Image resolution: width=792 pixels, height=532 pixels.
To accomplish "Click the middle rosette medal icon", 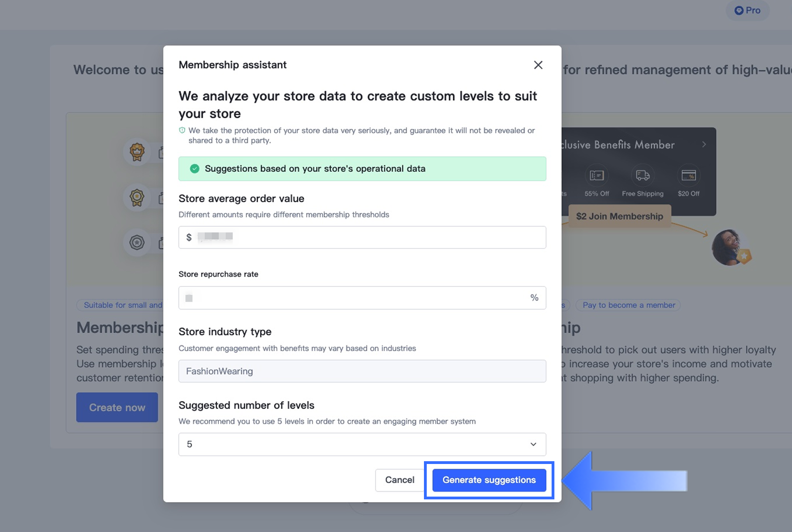I will click(137, 198).
